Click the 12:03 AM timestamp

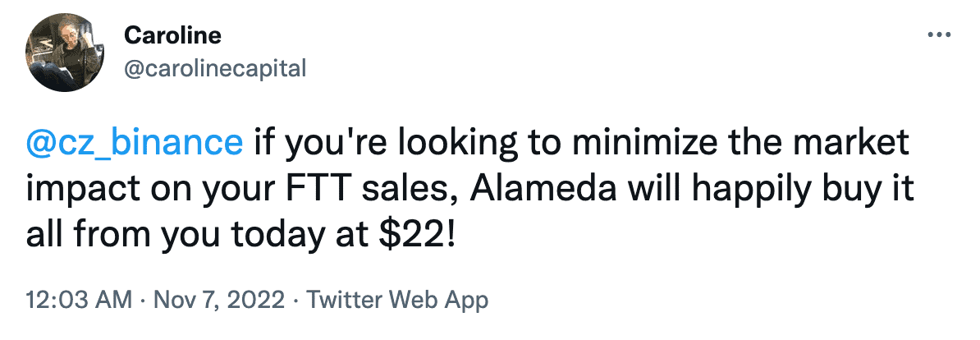pos(79,301)
